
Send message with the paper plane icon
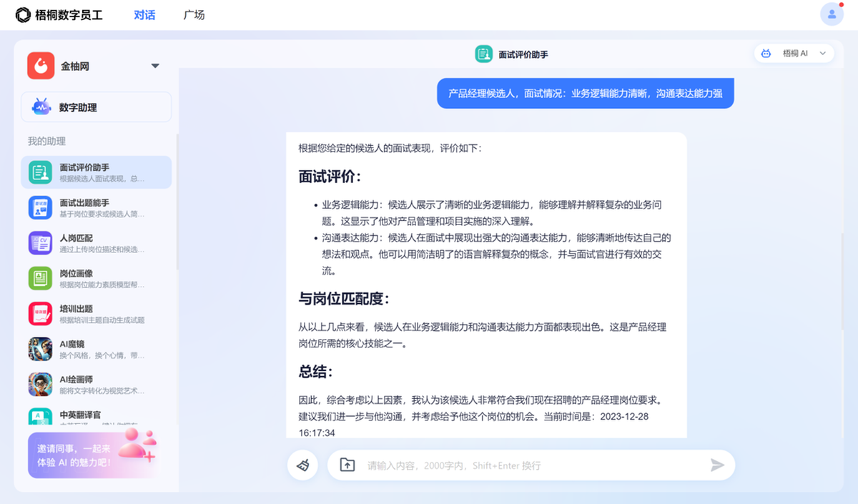tap(717, 465)
